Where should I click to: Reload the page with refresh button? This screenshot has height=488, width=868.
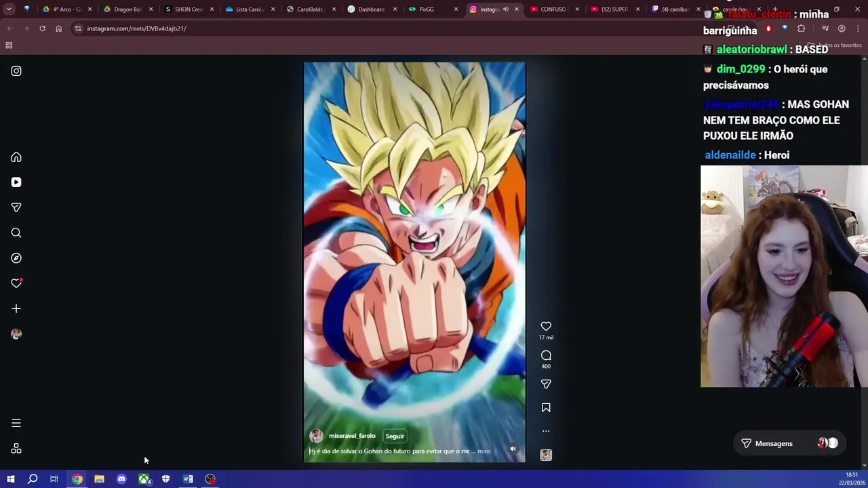[42, 28]
